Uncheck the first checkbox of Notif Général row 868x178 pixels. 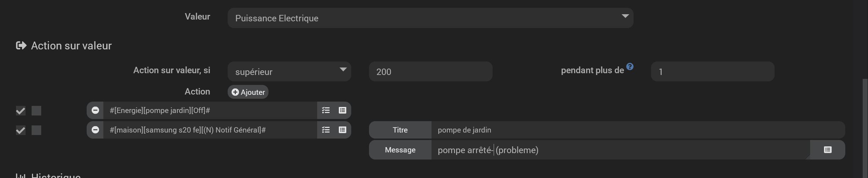(x=21, y=130)
